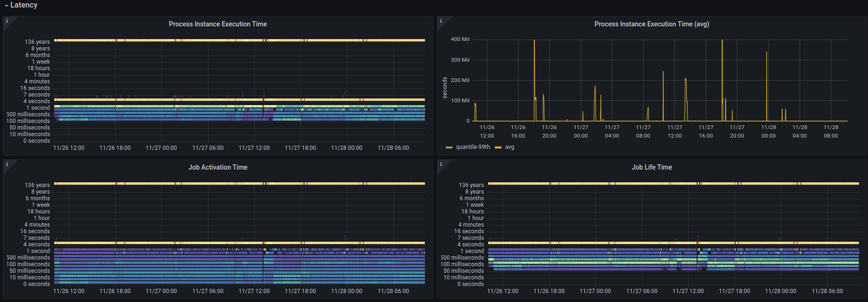Open info icon on Job Life Time panel
The height and width of the screenshot is (302, 868).
click(x=441, y=164)
